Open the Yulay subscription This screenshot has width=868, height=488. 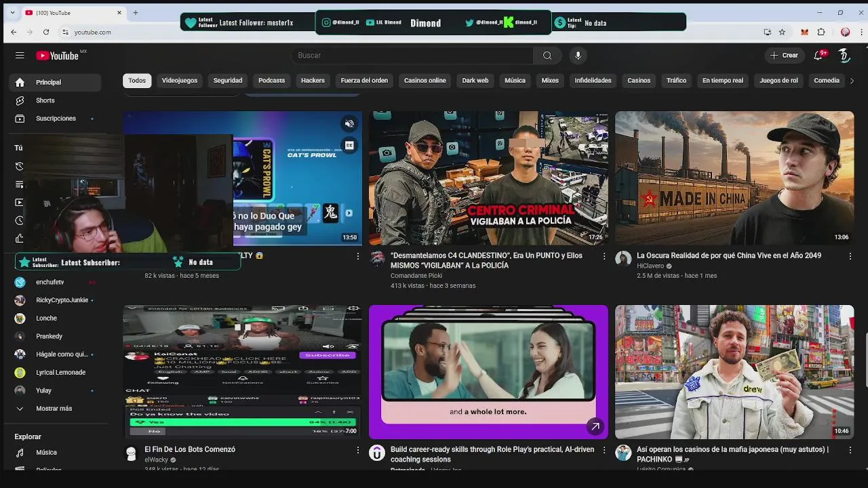click(56, 390)
